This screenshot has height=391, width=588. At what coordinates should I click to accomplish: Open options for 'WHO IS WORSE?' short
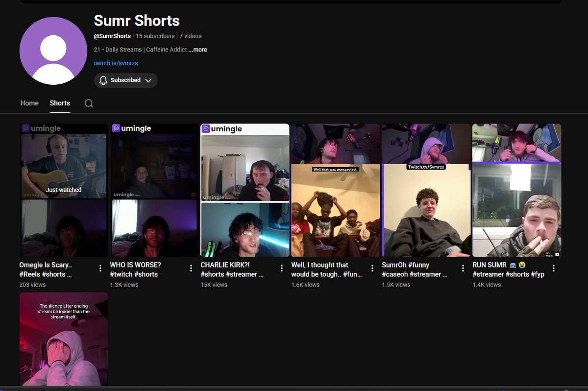(191, 268)
